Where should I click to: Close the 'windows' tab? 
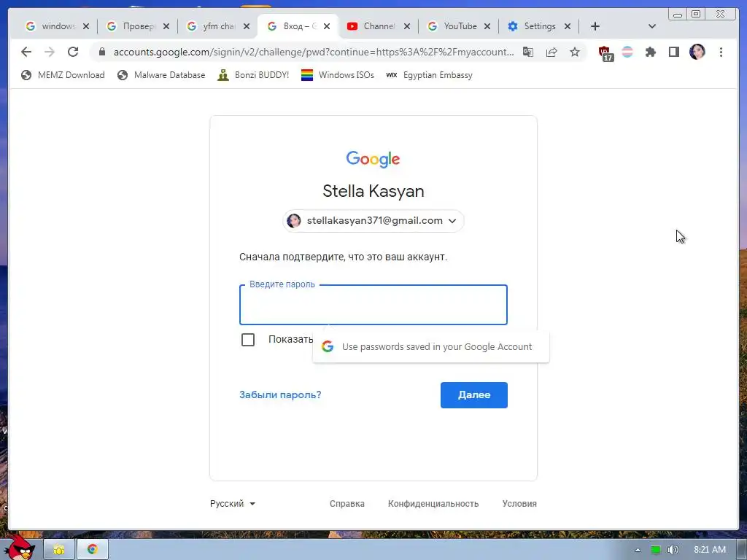[86, 26]
